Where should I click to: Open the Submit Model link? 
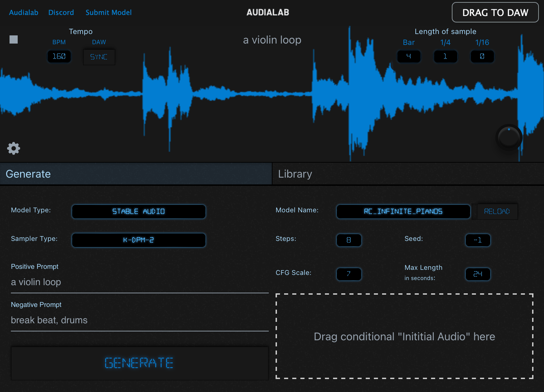point(109,13)
